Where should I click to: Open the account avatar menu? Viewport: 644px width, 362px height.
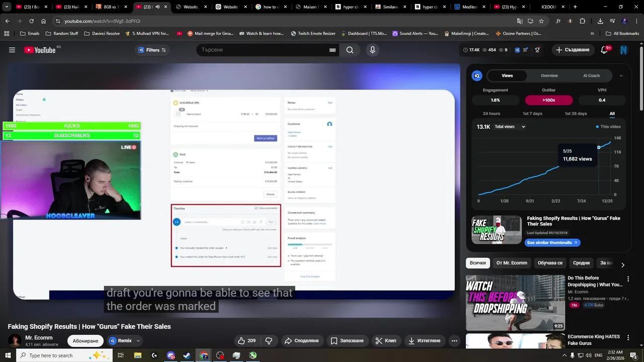click(x=624, y=50)
